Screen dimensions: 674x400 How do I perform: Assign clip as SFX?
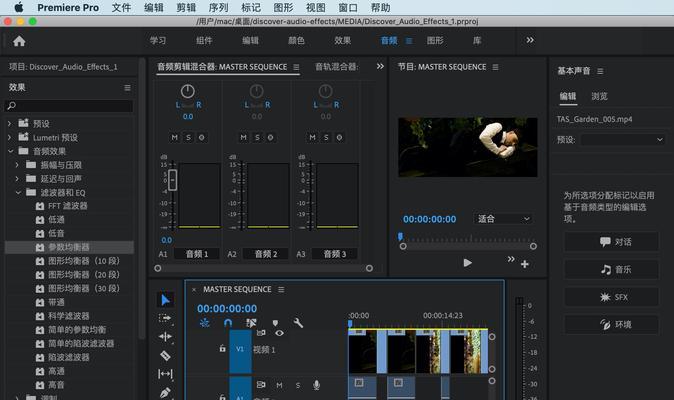(x=611, y=297)
